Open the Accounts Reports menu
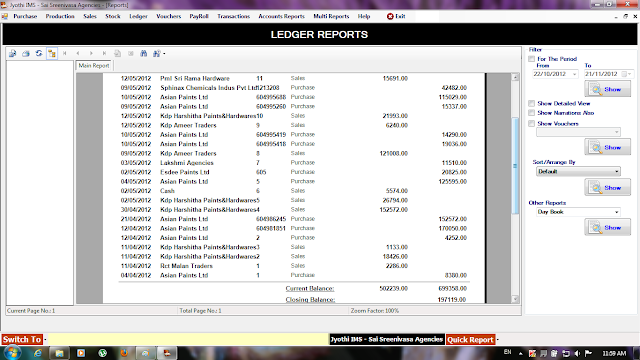The width and height of the screenshot is (640, 360). 281,16
